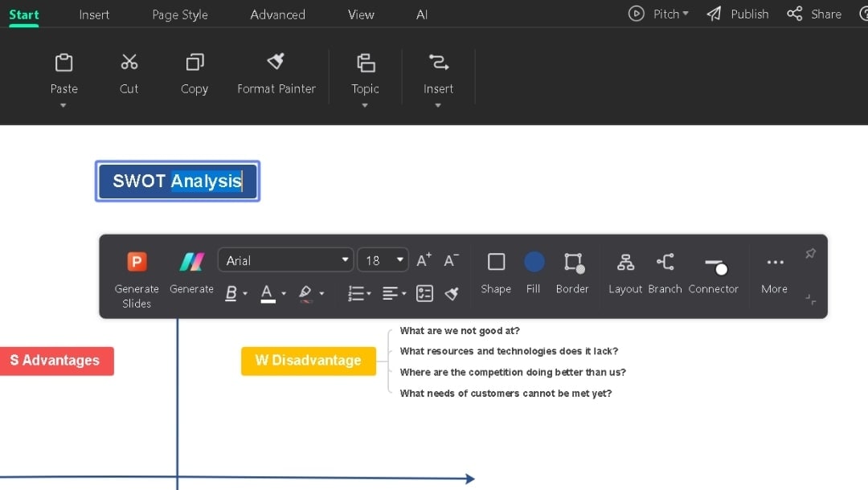Toggle bold text formatting
Image resolution: width=868 pixels, height=490 pixels.
click(231, 293)
